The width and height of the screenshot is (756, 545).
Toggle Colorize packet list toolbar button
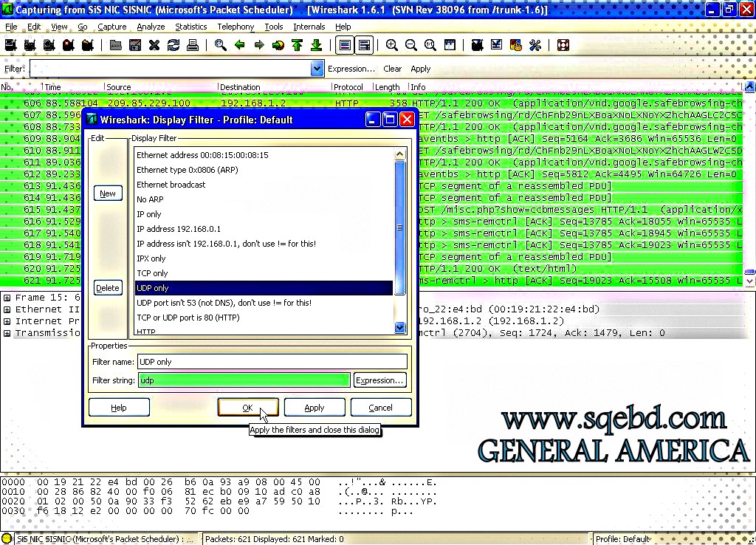(345, 46)
